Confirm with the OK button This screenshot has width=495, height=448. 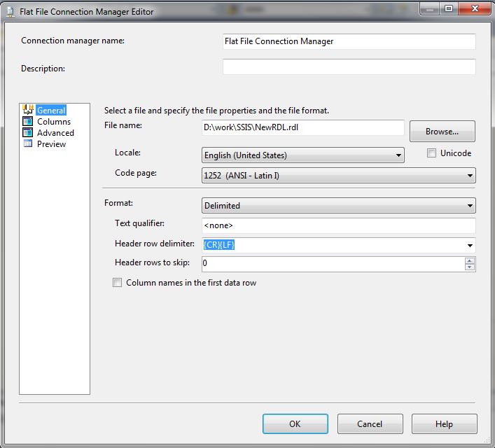[295, 423]
